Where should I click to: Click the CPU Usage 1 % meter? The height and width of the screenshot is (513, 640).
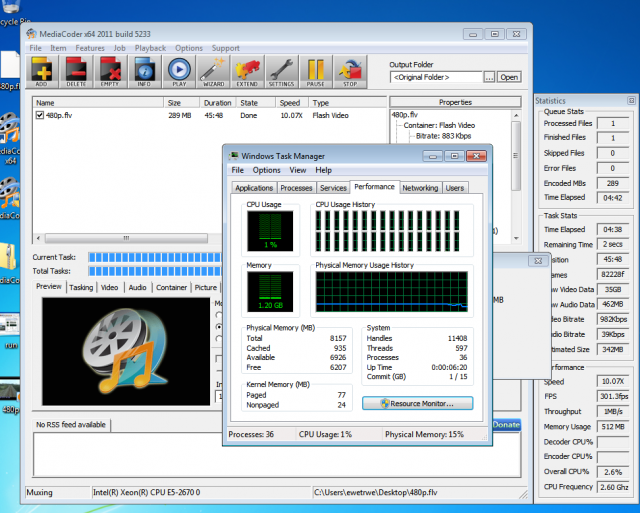tap(270, 231)
